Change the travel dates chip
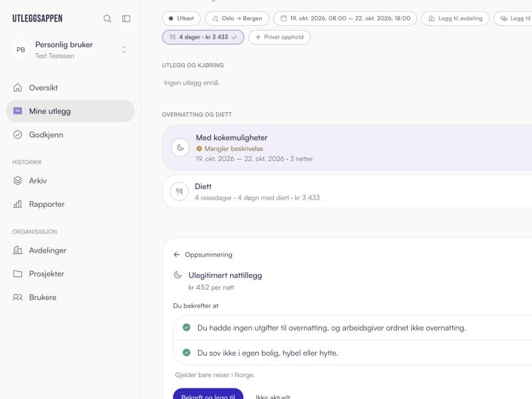The image size is (532, 399). 345,19
